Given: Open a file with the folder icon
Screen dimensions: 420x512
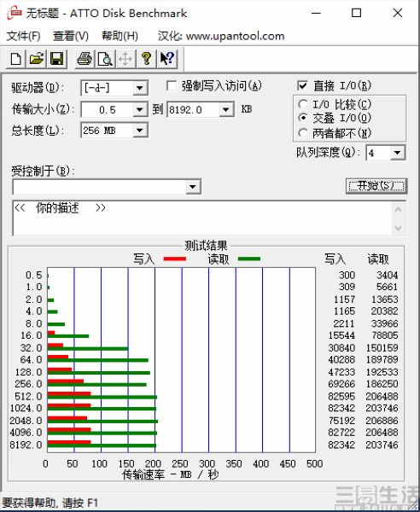Looking at the screenshot, I should (x=37, y=59).
